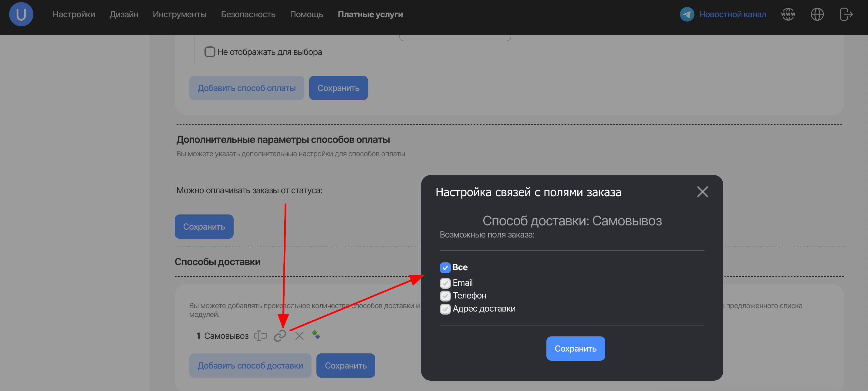Click the Telegram news channel icon
The width and height of the screenshot is (868, 391).
687,14
